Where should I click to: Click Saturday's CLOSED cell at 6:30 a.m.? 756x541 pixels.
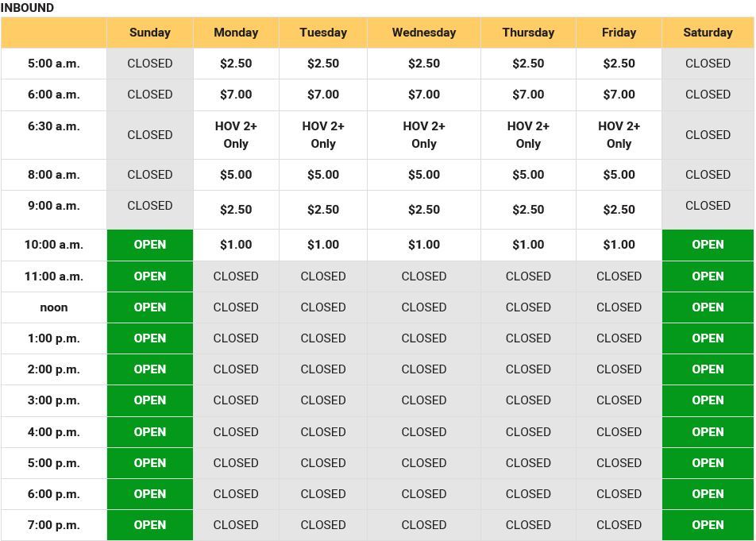[708, 135]
